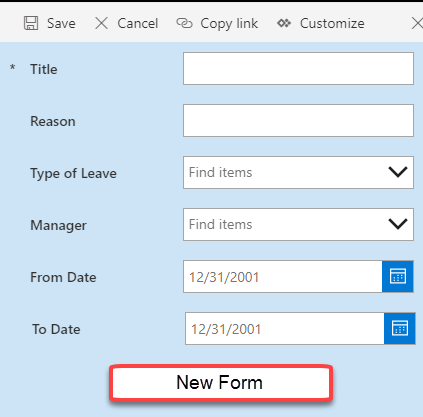Open the From Date calendar picker
This screenshot has width=423, height=417.
(x=398, y=277)
